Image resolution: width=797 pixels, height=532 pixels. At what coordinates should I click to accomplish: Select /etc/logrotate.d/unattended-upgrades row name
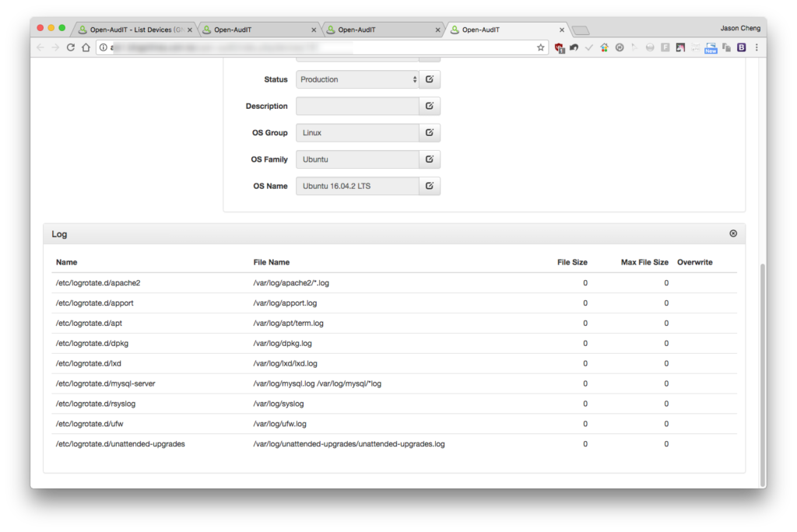tap(121, 444)
